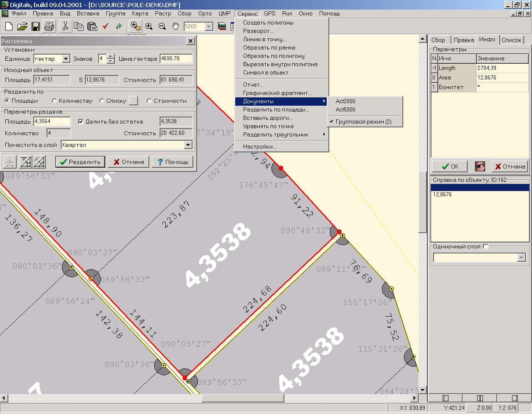Close the Распаевка dialog

(x=190, y=41)
